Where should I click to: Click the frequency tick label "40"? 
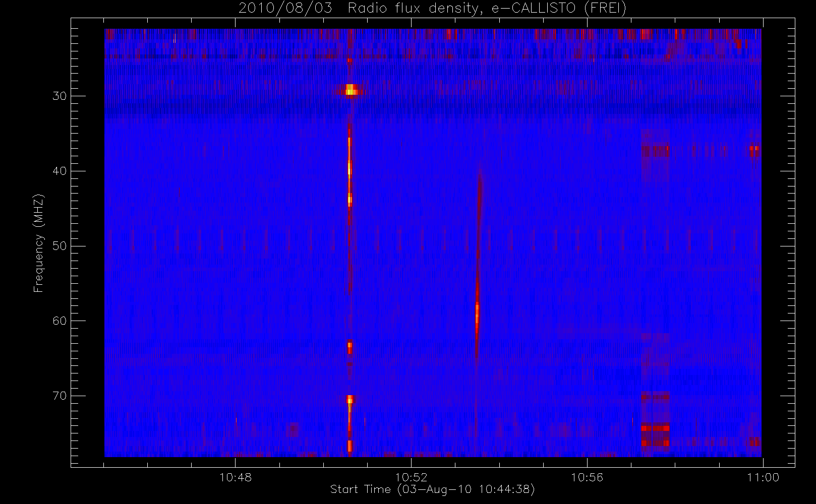coord(60,171)
